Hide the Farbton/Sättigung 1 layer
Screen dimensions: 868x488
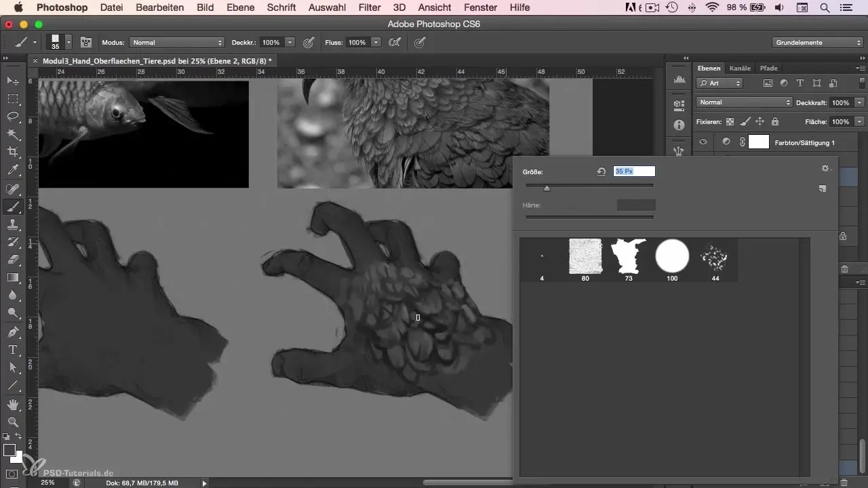pyautogui.click(x=703, y=142)
